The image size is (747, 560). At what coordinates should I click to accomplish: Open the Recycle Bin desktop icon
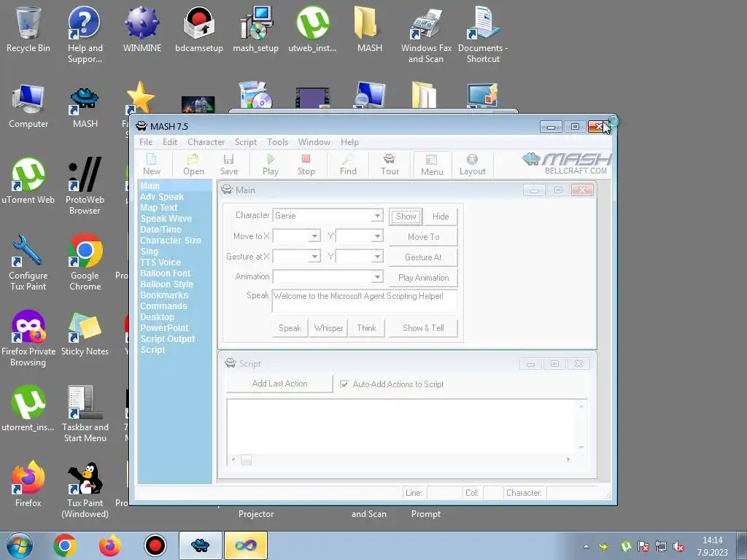click(x=28, y=28)
